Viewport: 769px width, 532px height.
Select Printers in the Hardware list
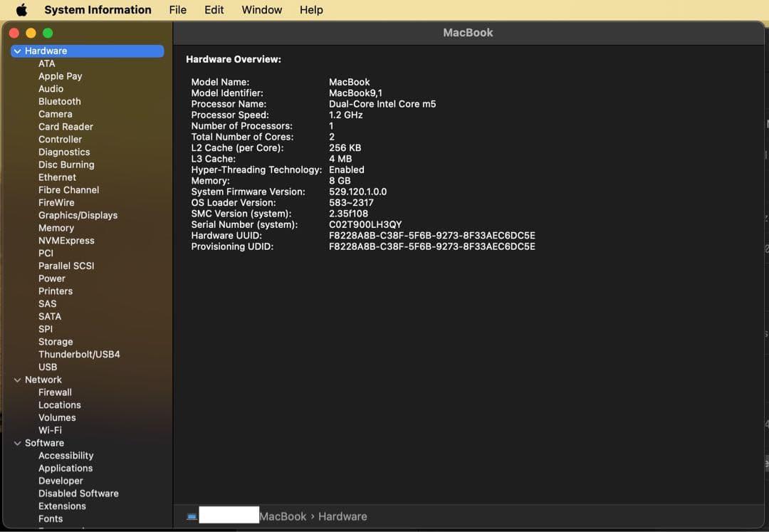56,291
